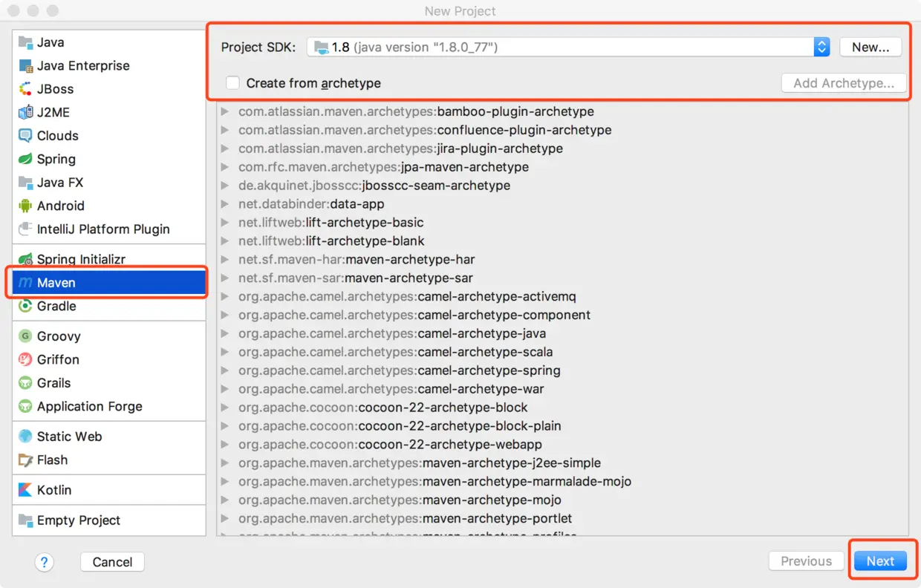Choose the Kotlin icon

pyautogui.click(x=25, y=490)
